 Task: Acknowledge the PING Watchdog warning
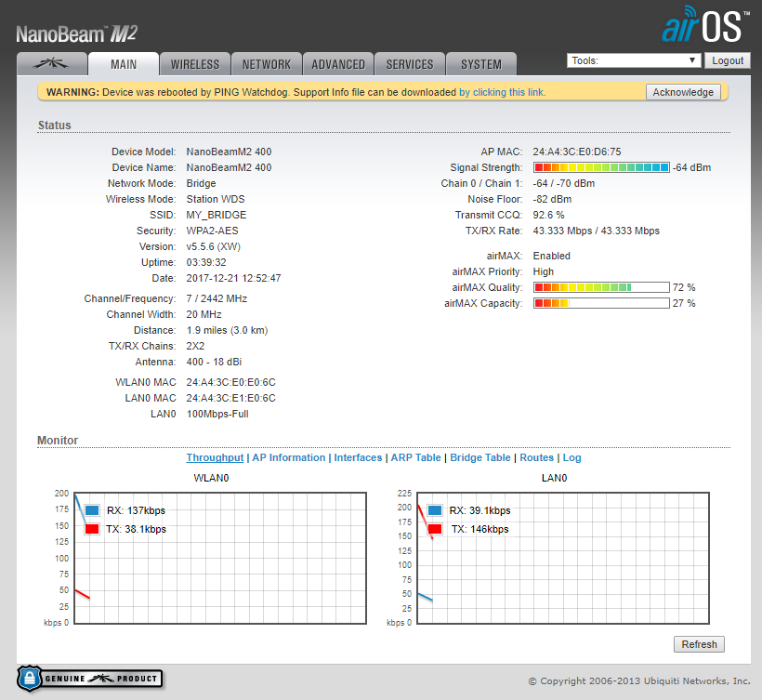tap(683, 92)
